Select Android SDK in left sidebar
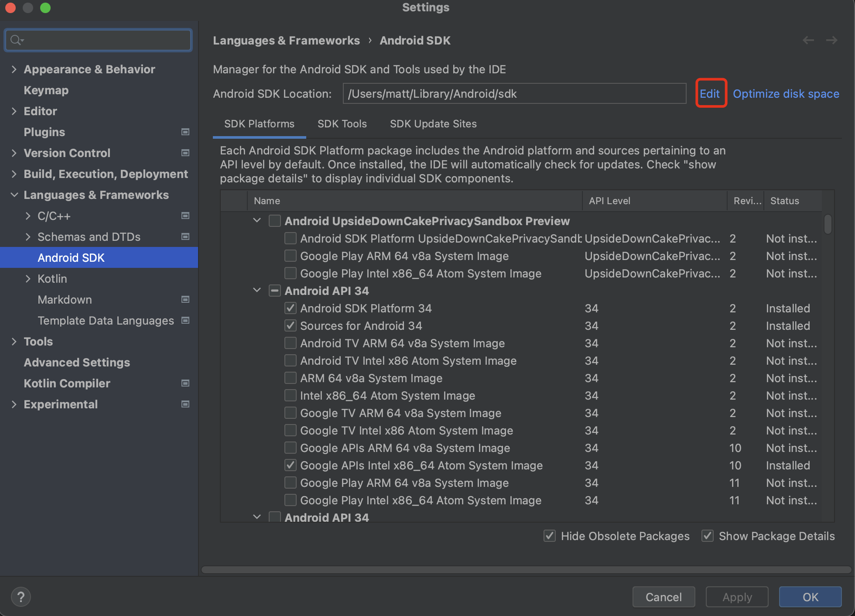Viewport: 855px width, 616px height. point(72,258)
